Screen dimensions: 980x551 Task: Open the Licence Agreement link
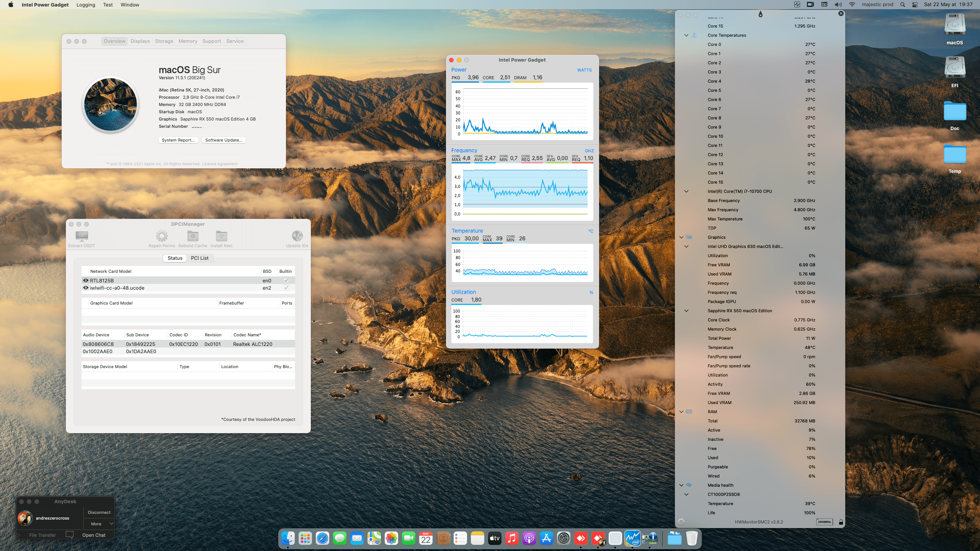220,164
